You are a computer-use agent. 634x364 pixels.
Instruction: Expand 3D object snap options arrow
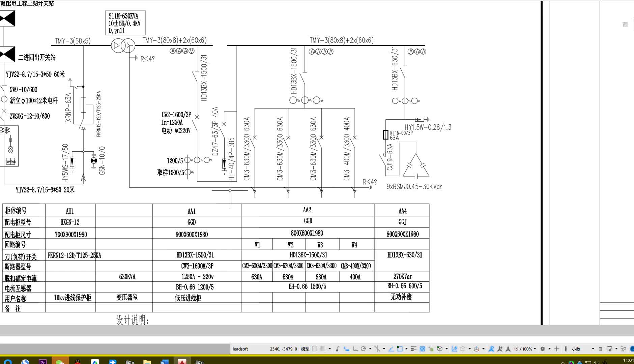[x=446, y=349]
